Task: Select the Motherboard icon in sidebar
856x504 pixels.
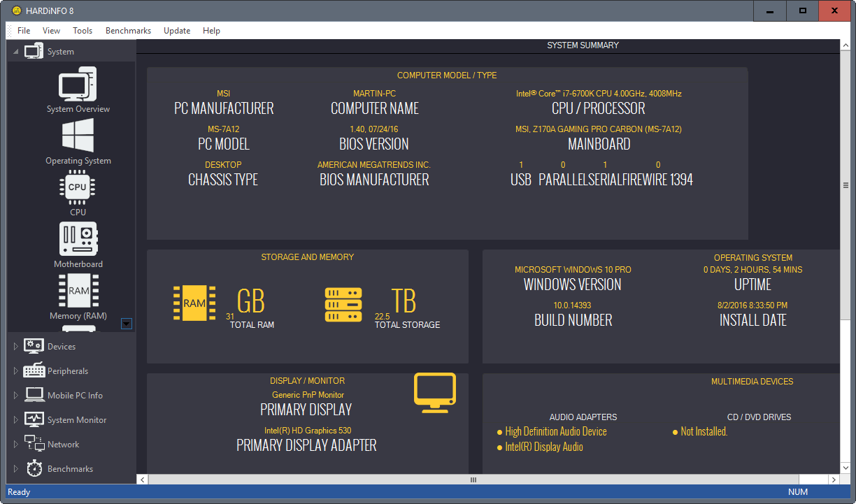Action: click(78, 239)
